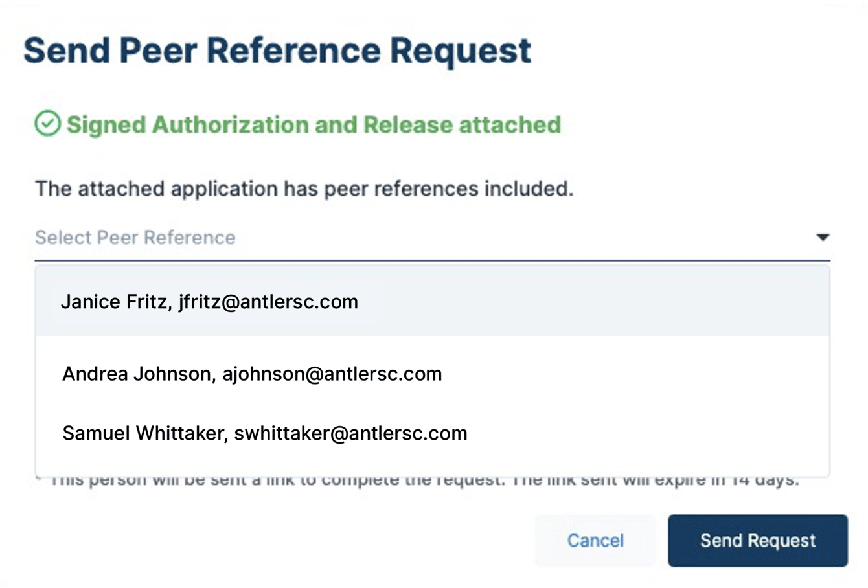Pick Samuel Whittaker as the reference
This screenshot has width=868, height=588.
[x=264, y=433]
